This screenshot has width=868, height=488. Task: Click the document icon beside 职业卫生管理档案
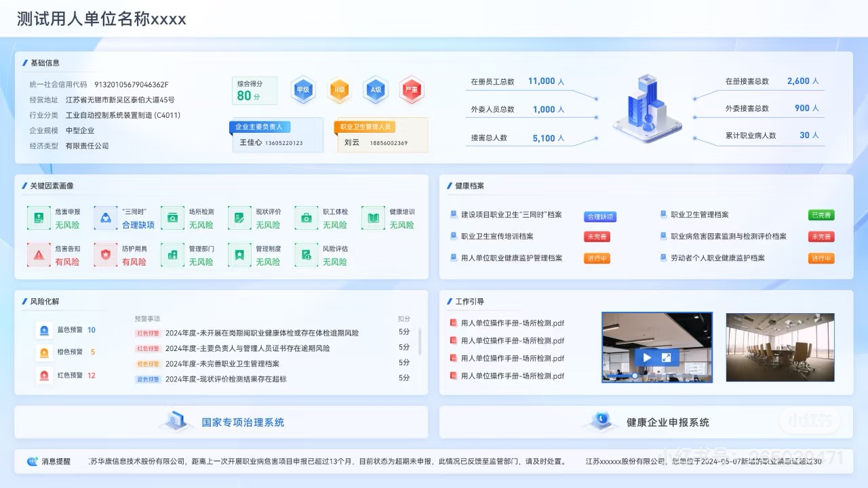665,215
